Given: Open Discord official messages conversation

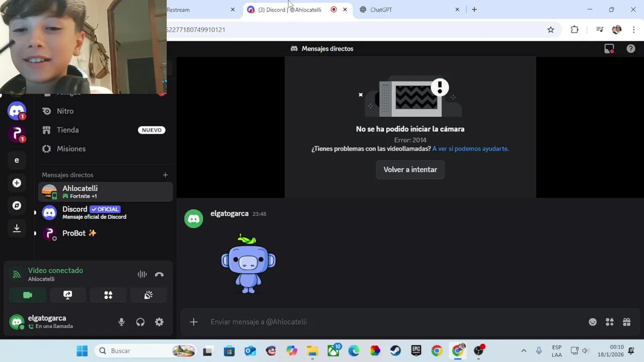Looking at the screenshot, I should tap(105, 213).
